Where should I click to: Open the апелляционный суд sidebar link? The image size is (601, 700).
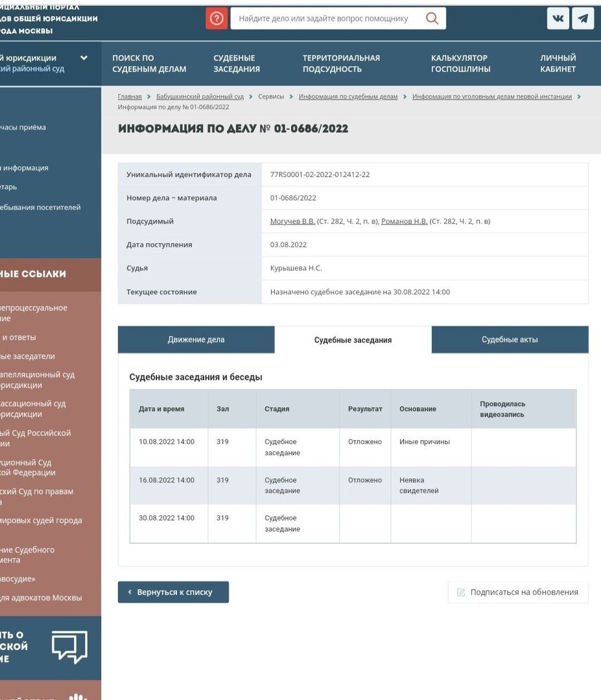38,379
